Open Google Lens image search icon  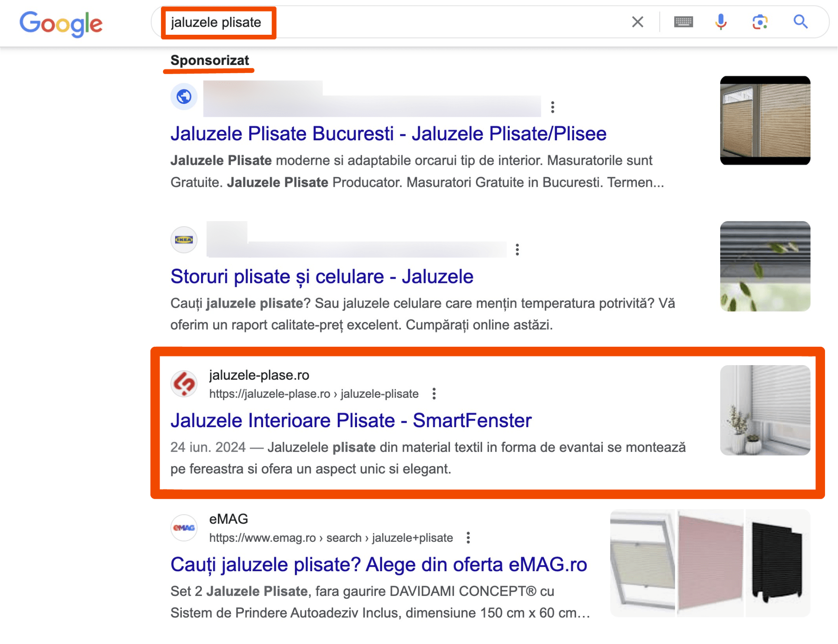point(760,22)
